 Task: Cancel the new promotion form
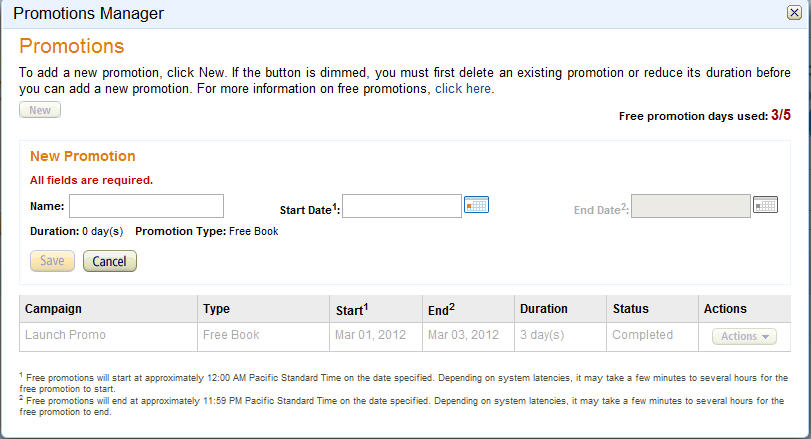coord(110,261)
